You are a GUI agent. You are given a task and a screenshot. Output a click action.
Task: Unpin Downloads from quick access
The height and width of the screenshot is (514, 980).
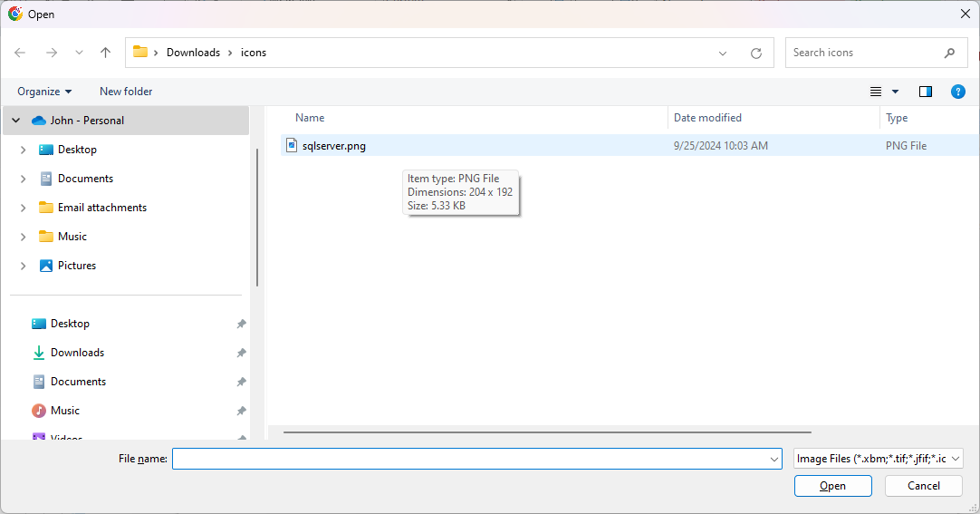point(241,353)
